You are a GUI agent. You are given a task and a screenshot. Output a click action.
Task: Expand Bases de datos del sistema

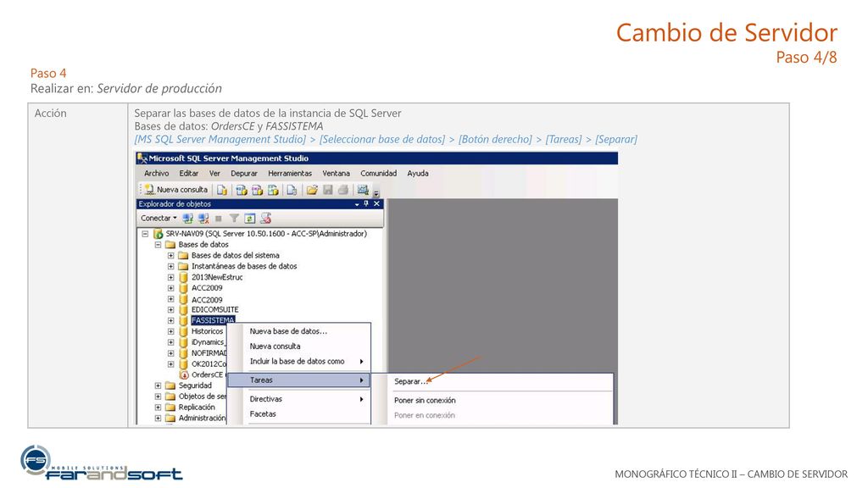coord(170,256)
